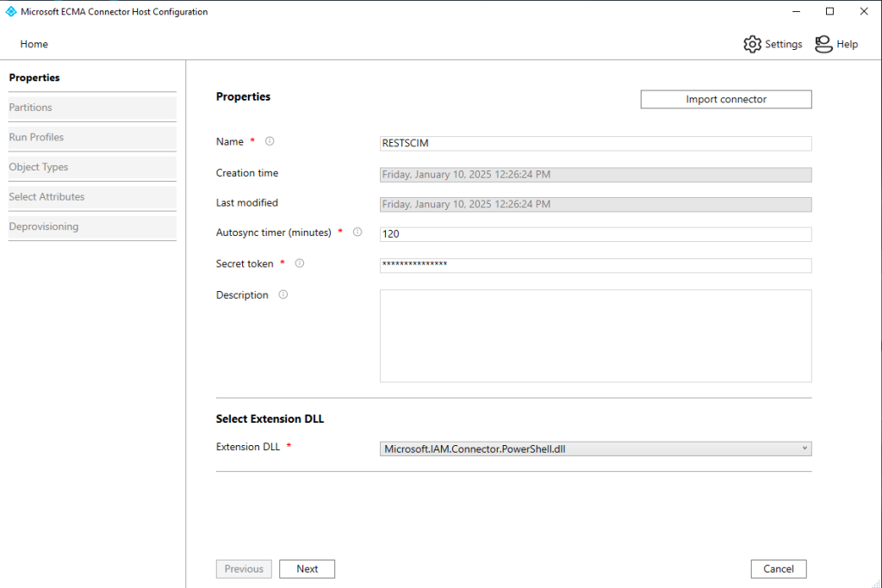Screen dimensions: 882x588
Task: Click the Import connector button
Action: point(725,99)
